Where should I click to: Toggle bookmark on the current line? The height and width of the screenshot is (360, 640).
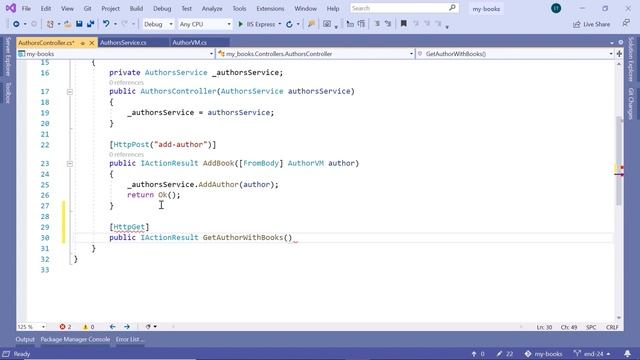point(404,24)
